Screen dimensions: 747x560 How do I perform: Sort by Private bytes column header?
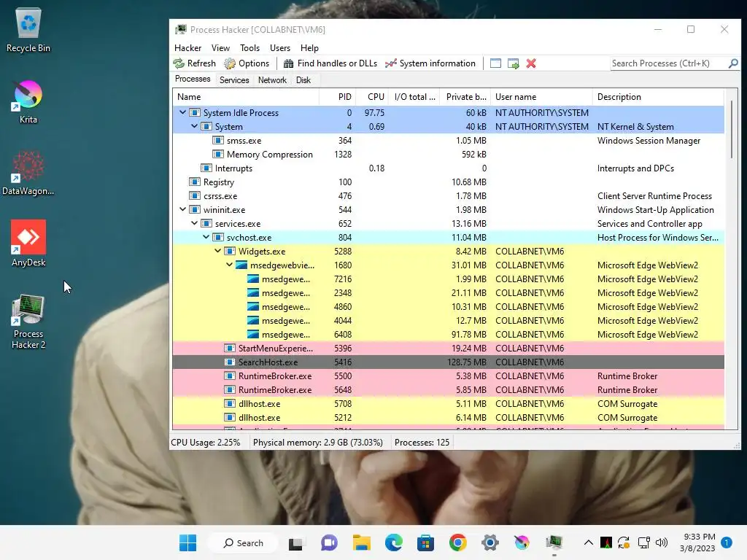click(465, 97)
